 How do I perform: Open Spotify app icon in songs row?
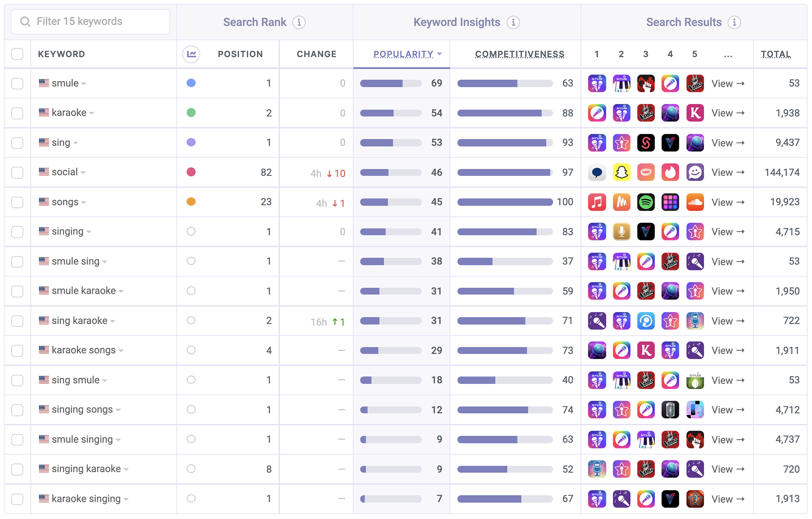pyautogui.click(x=646, y=202)
